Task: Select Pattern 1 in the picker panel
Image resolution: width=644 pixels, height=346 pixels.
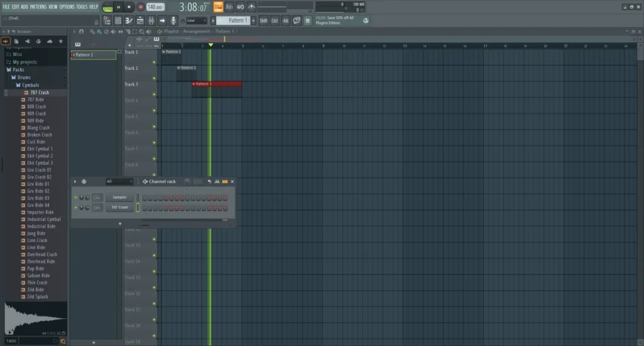Action: [x=94, y=55]
